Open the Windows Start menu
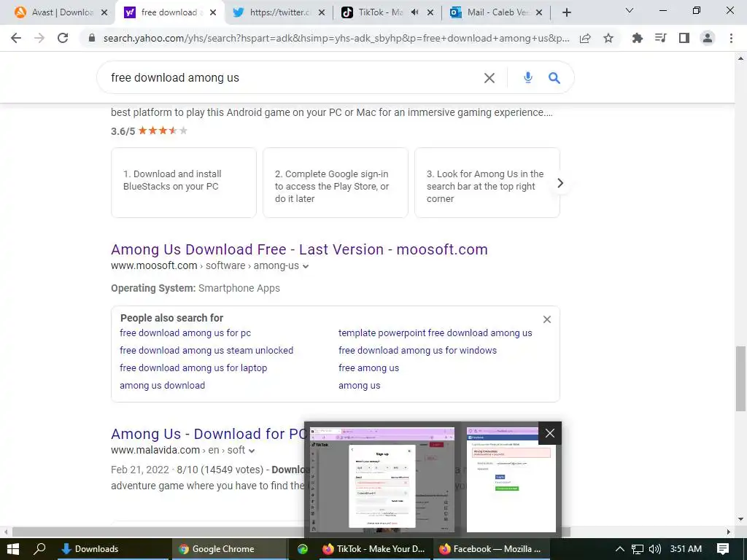 click(x=13, y=548)
